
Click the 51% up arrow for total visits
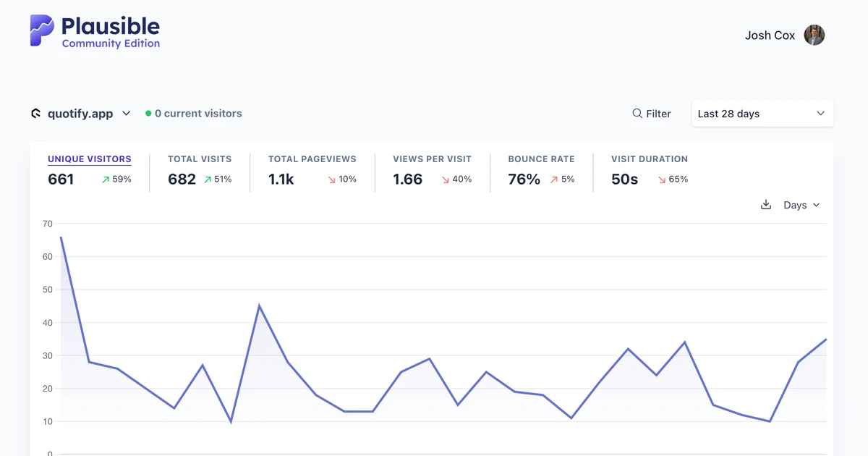point(217,180)
